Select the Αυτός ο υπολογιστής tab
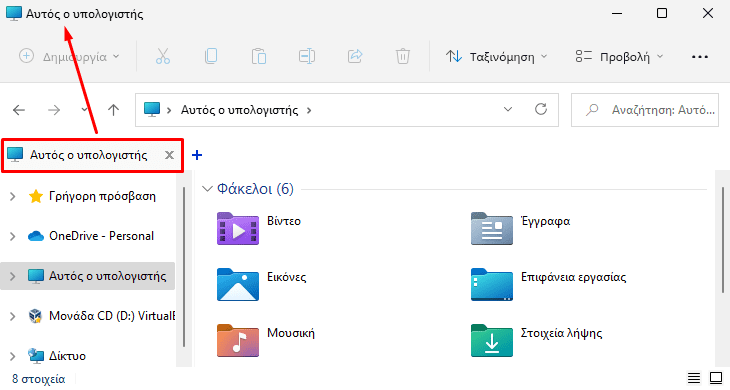 point(88,155)
